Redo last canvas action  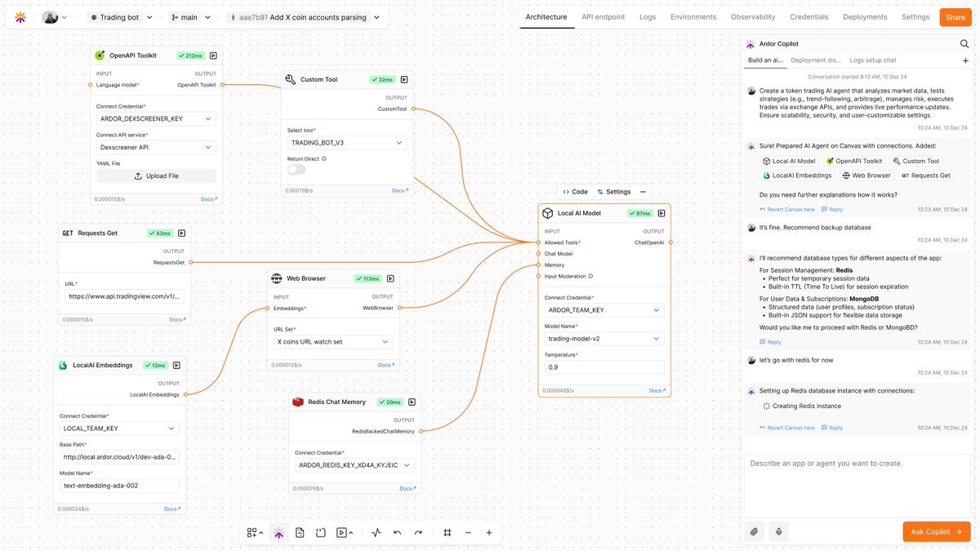click(x=418, y=532)
